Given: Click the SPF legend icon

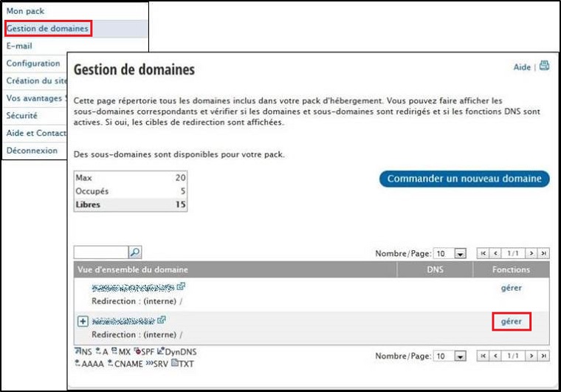Looking at the screenshot, I should [137, 351].
